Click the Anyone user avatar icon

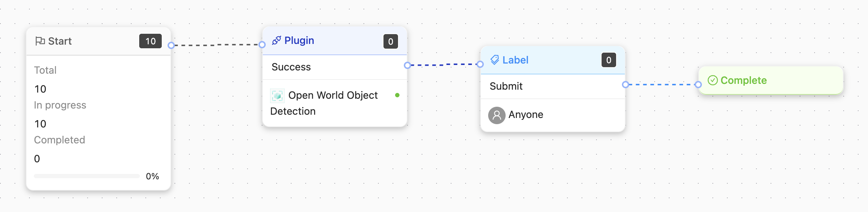pos(497,115)
